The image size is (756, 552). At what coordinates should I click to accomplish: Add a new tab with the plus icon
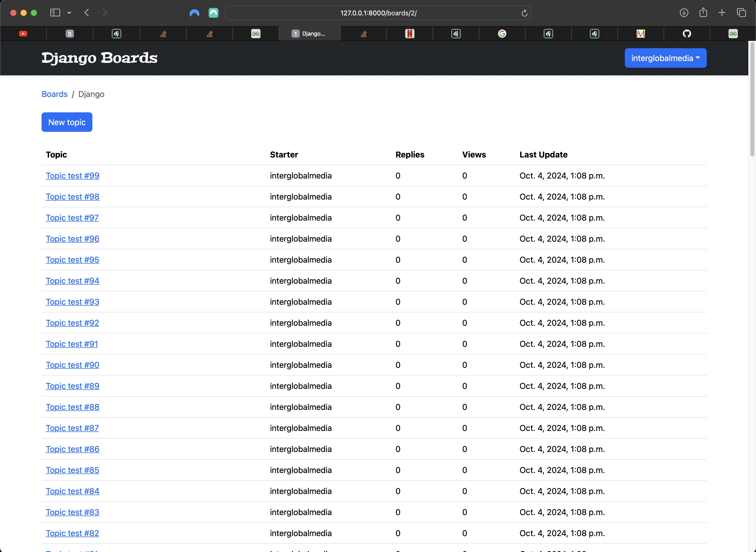722,13
